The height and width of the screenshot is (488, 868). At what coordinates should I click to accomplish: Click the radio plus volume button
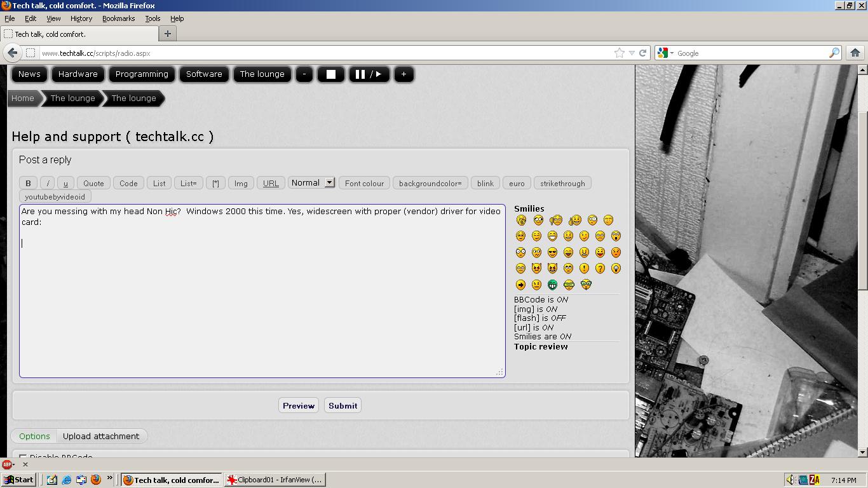[x=403, y=74]
